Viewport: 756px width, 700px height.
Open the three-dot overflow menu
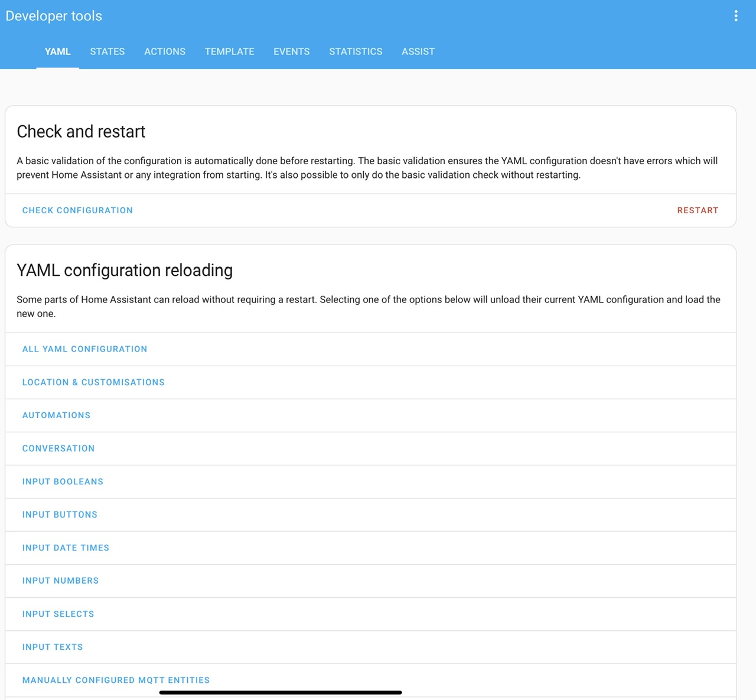735,16
